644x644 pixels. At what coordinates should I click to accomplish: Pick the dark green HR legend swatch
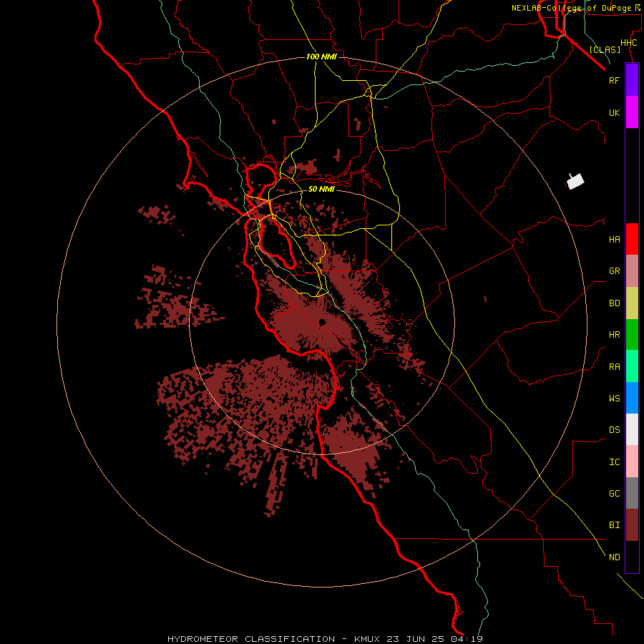click(632, 335)
